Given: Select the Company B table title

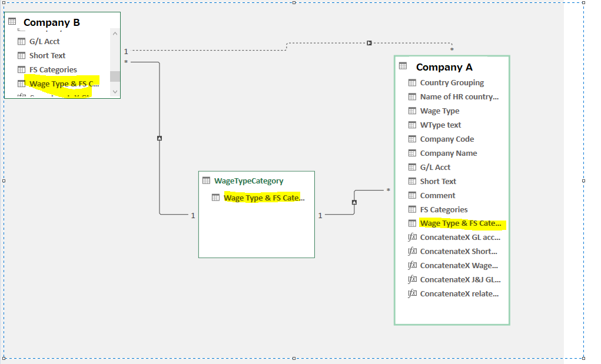Looking at the screenshot, I should tap(52, 22).
